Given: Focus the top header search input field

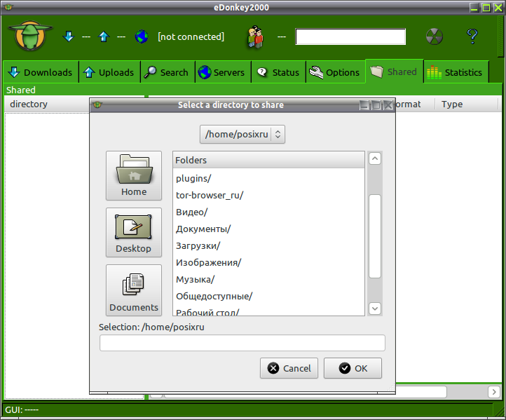Looking at the screenshot, I should [350, 36].
